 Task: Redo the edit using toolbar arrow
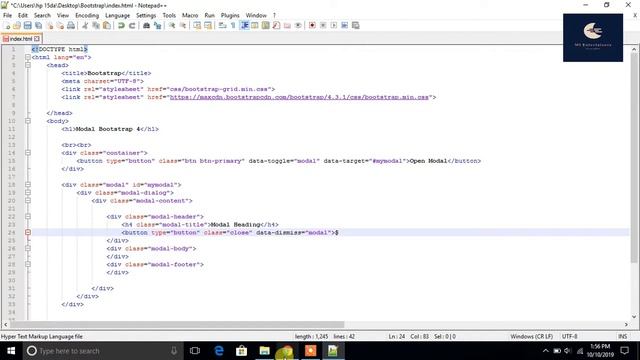(132, 25)
